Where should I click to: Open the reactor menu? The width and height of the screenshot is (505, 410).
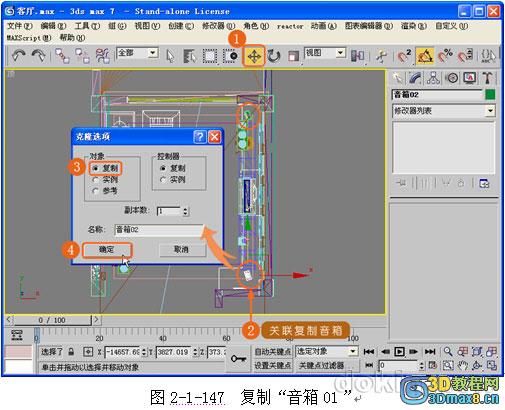pos(290,26)
